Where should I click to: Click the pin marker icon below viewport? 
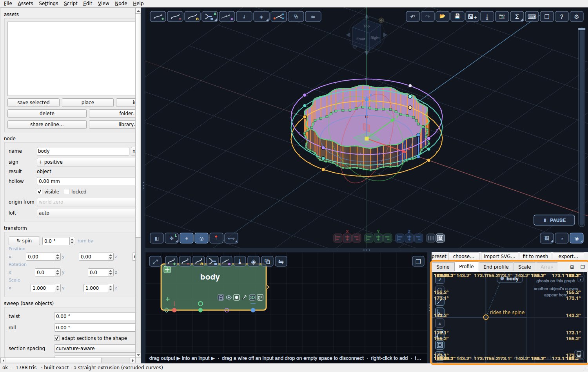tap(216, 238)
